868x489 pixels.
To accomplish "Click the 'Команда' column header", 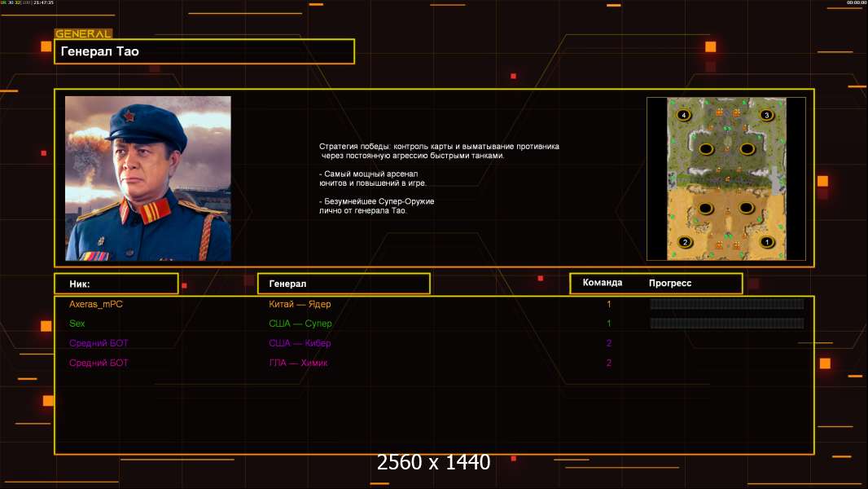I will pos(603,283).
